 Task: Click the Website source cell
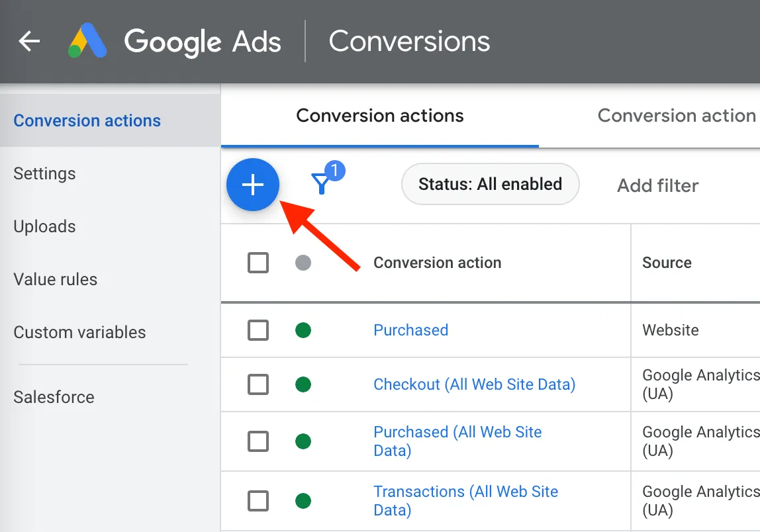671,330
